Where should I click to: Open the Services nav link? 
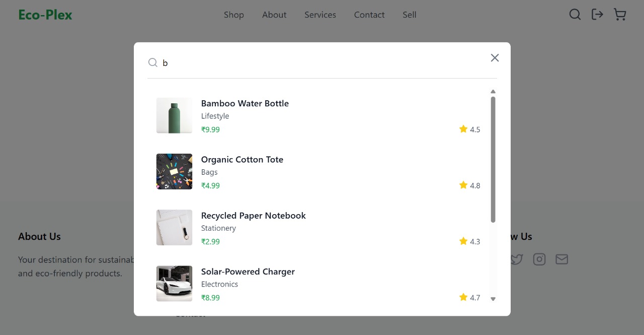pos(320,15)
